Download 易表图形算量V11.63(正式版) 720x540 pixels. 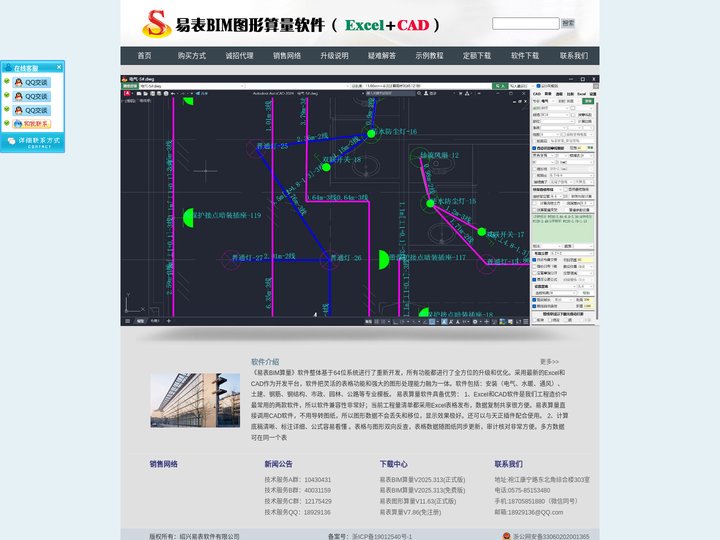[417, 501]
